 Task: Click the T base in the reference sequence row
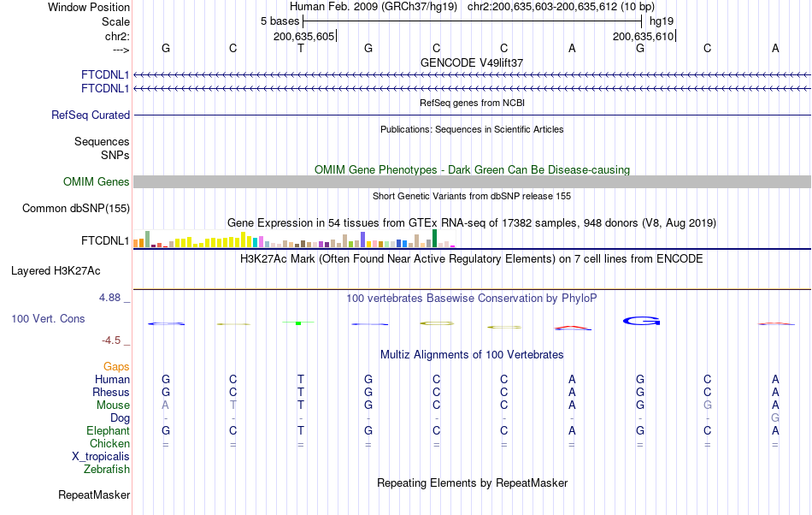[x=300, y=48]
